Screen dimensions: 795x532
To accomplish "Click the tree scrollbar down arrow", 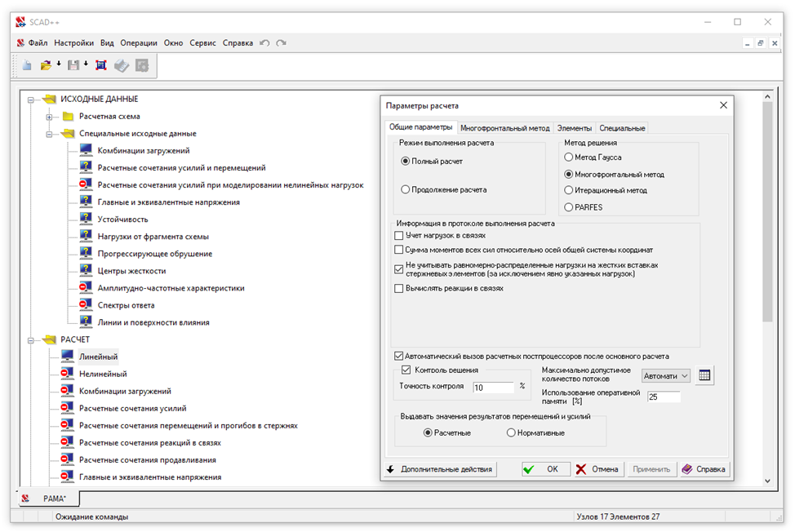I will 767,481.
